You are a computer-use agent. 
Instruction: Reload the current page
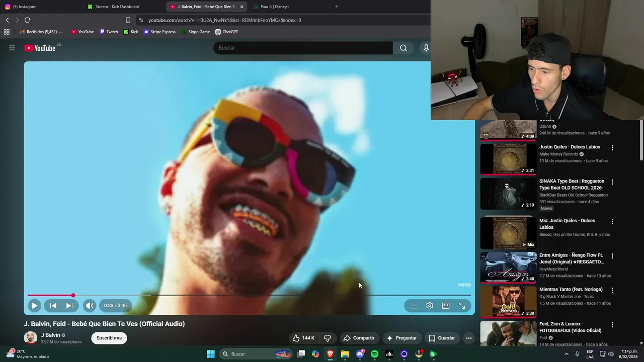[x=27, y=20]
